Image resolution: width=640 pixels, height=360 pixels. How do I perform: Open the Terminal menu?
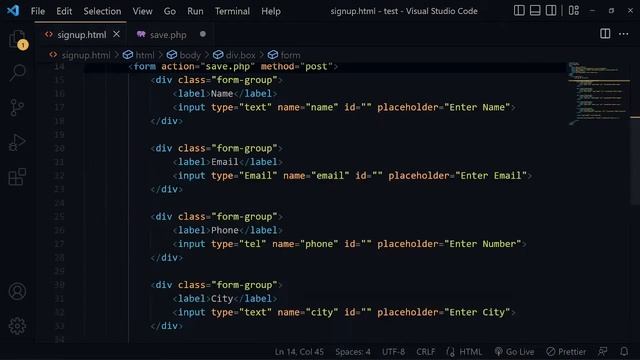pyautogui.click(x=232, y=11)
